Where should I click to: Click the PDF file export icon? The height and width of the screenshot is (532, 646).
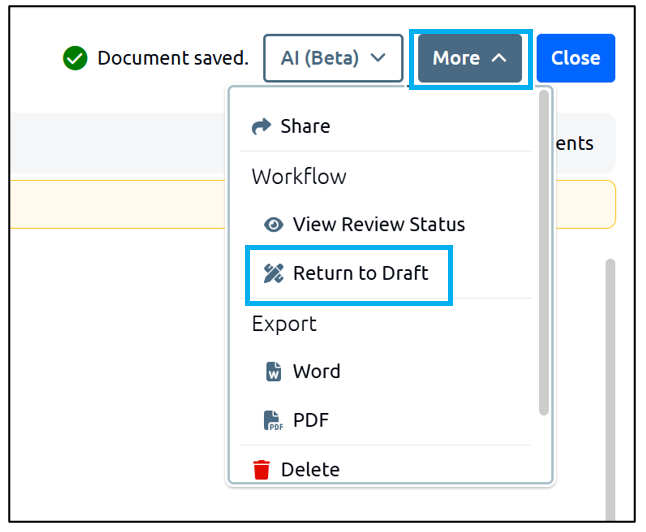coord(273,420)
